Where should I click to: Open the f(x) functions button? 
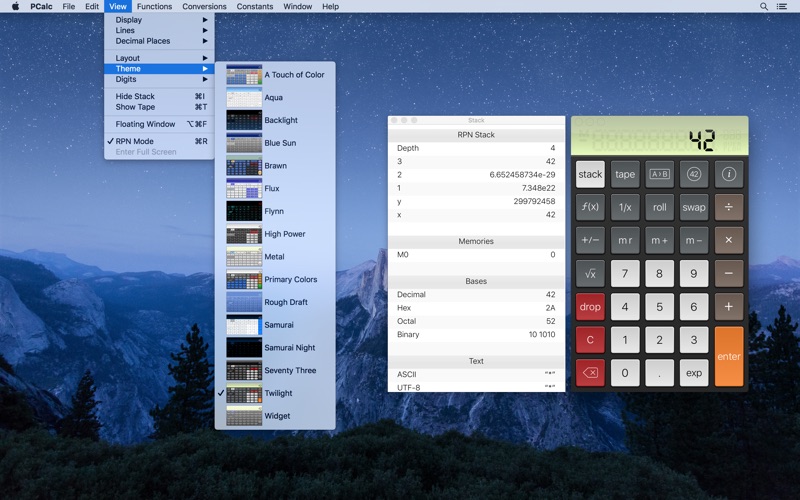pyautogui.click(x=590, y=207)
